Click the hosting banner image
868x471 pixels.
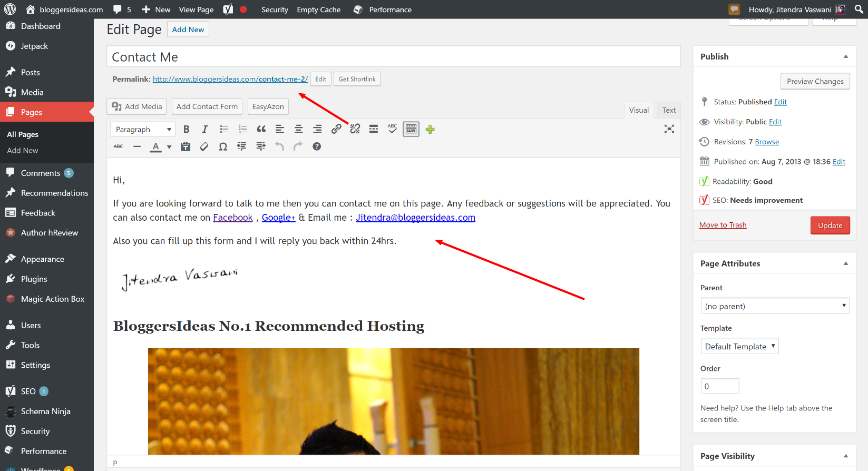(x=393, y=401)
